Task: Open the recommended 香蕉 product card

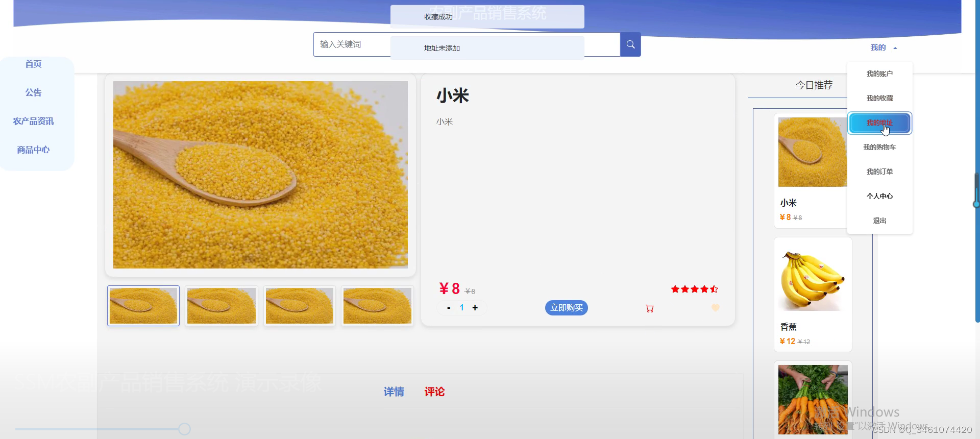Action: point(813,295)
